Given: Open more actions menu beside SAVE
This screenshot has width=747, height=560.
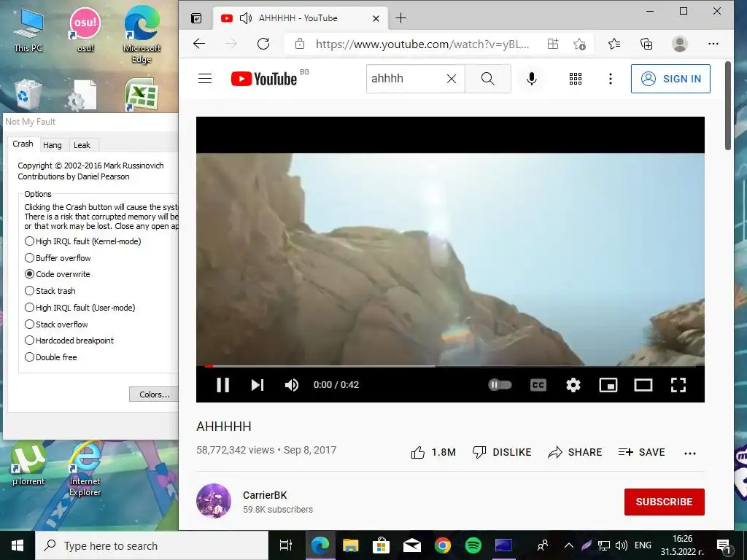Looking at the screenshot, I should pos(690,454).
